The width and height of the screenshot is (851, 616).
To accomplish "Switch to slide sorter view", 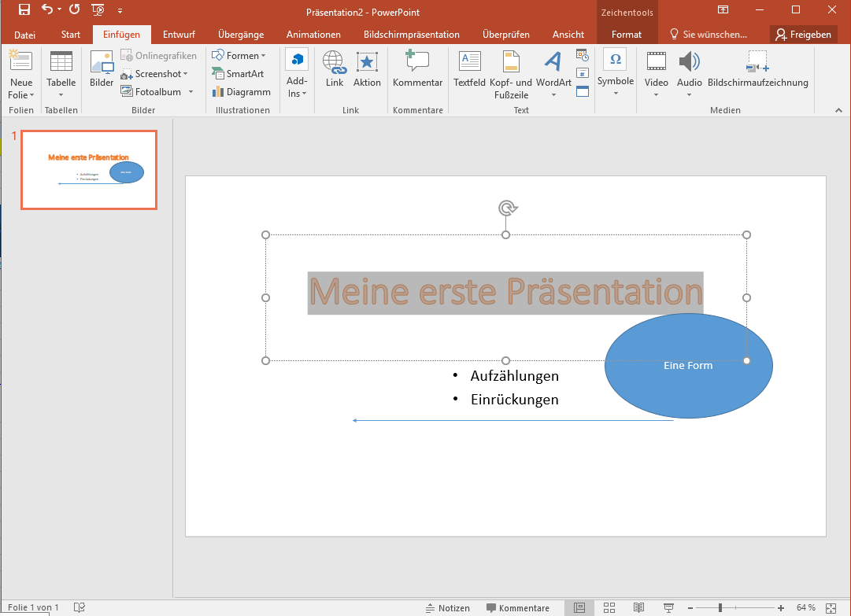I will click(x=609, y=608).
